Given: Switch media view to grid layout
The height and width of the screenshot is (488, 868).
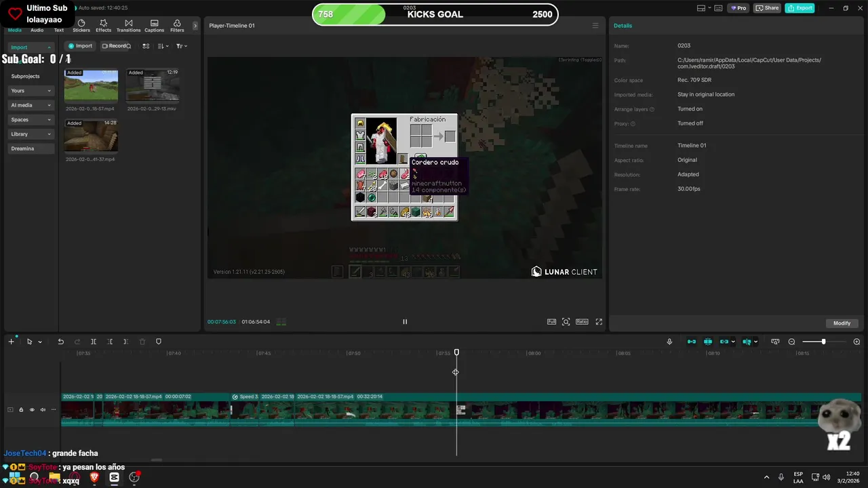Looking at the screenshot, I should click(x=146, y=46).
